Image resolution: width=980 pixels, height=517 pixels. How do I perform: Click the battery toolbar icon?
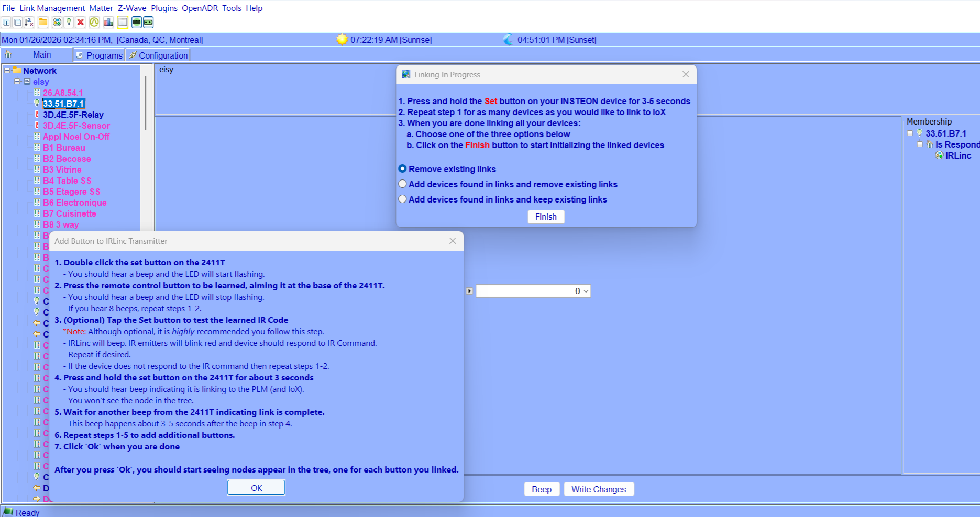pyautogui.click(x=149, y=22)
